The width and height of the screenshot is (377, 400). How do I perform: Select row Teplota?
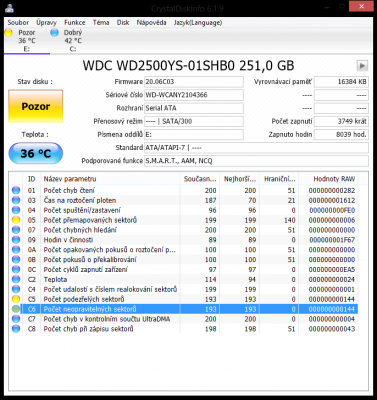pyautogui.click(x=184, y=279)
